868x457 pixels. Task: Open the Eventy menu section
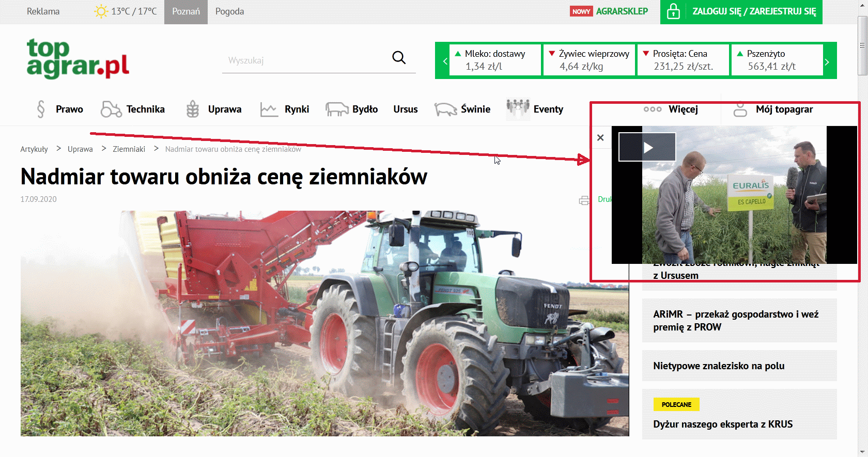coord(549,109)
